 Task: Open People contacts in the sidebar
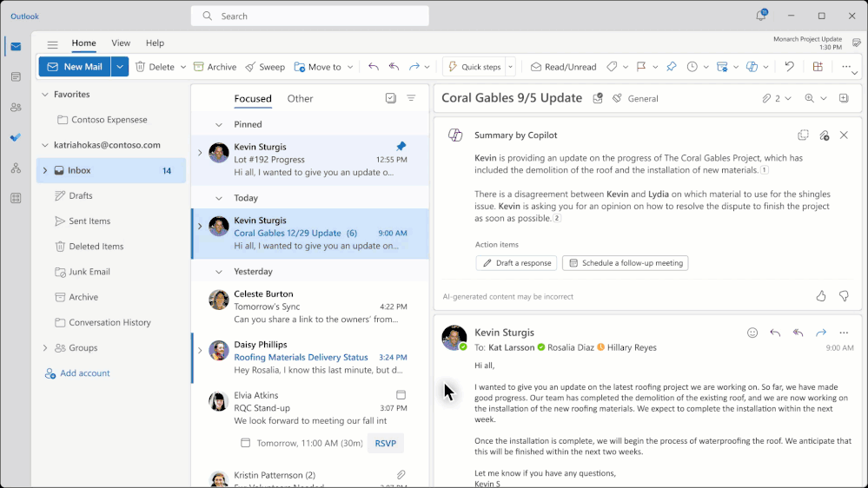click(x=16, y=108)
